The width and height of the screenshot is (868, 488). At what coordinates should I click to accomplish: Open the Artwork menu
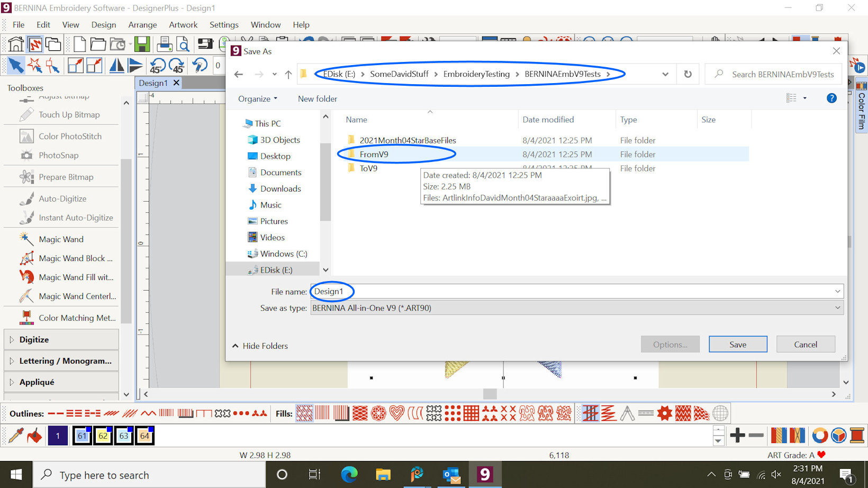point(183,24)
